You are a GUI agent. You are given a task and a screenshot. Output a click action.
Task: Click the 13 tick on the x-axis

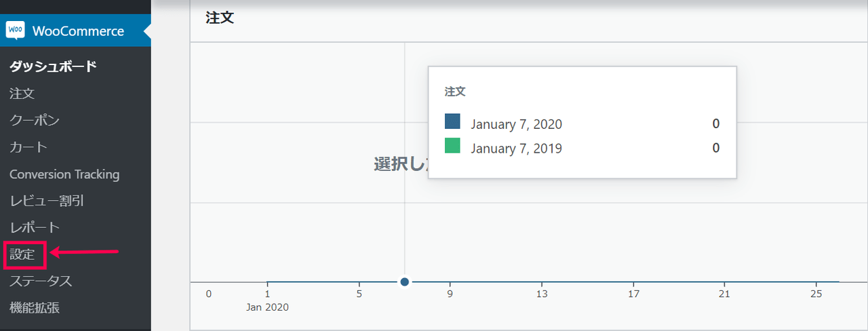pyautogui.click(x=541, y=294)
